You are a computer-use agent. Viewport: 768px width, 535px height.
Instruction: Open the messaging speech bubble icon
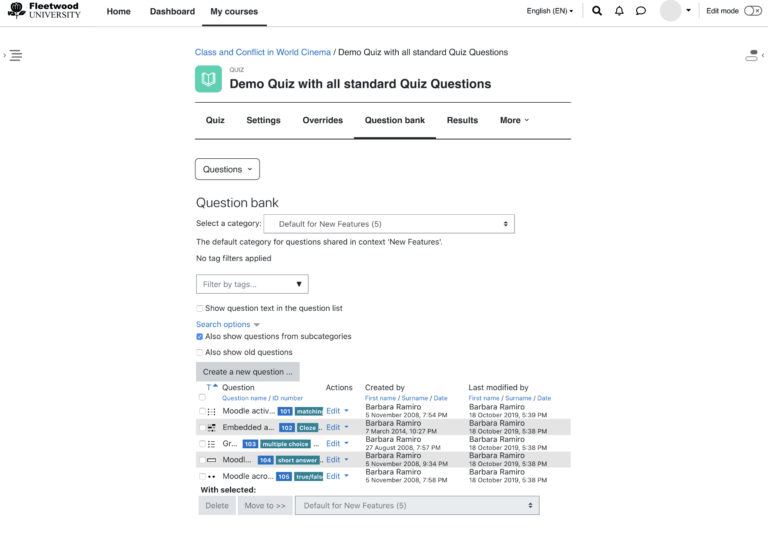pos(641,11)
